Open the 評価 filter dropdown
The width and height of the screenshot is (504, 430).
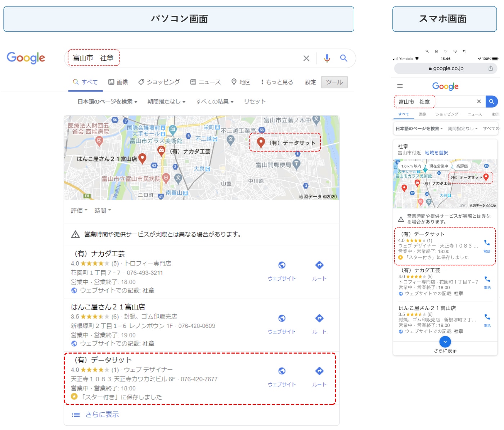coord(79,211)
